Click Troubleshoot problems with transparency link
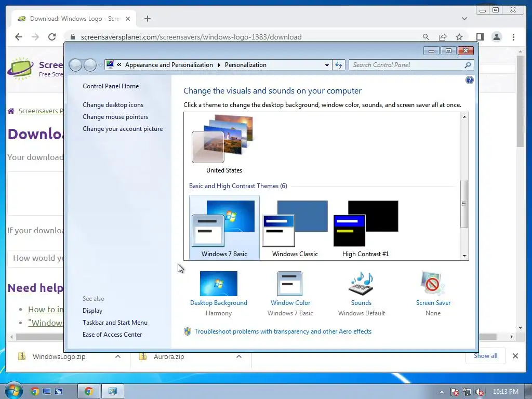532x399 pixels. [283, 331]
